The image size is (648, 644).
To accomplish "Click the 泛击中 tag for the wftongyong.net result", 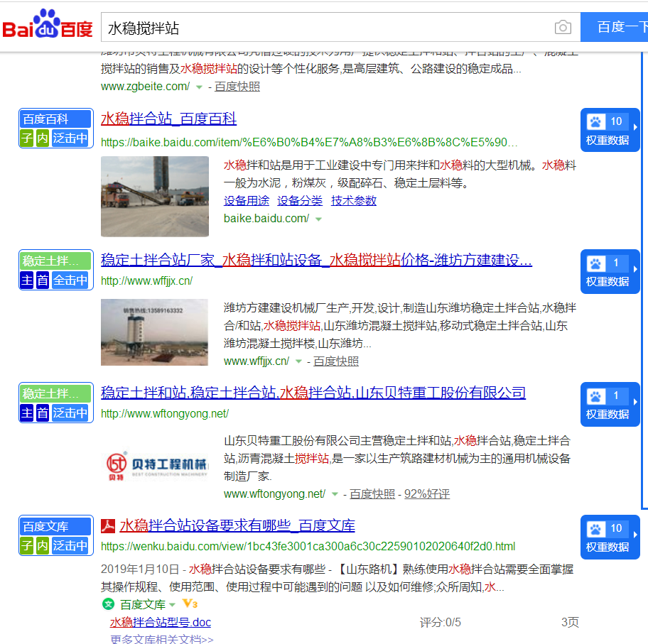I will pos(70,413).
